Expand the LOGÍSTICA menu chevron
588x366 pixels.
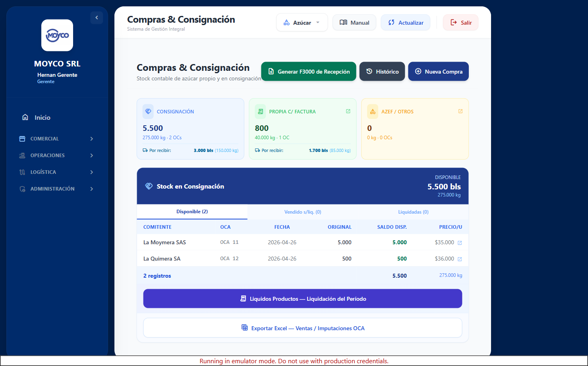coord(92,172)
